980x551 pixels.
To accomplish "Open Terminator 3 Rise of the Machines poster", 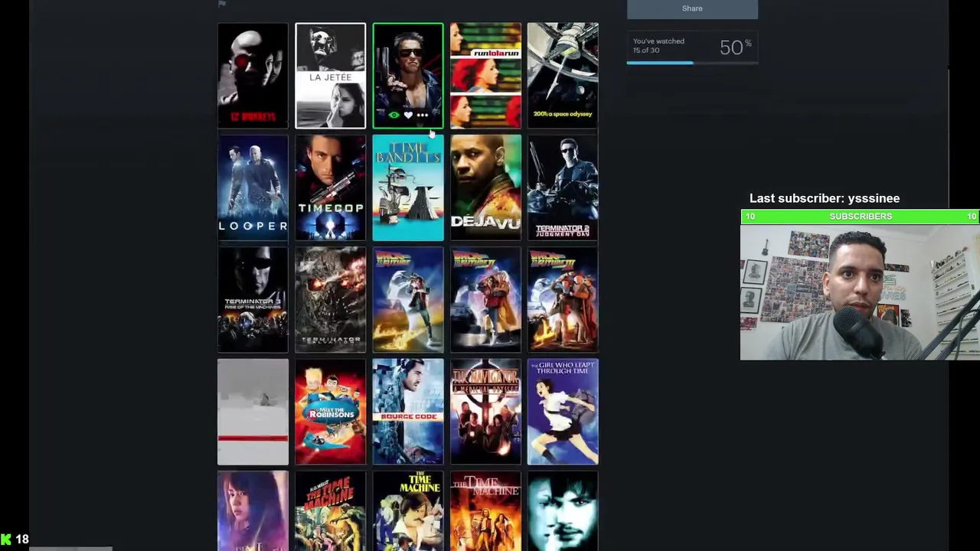I will point(253,300).
